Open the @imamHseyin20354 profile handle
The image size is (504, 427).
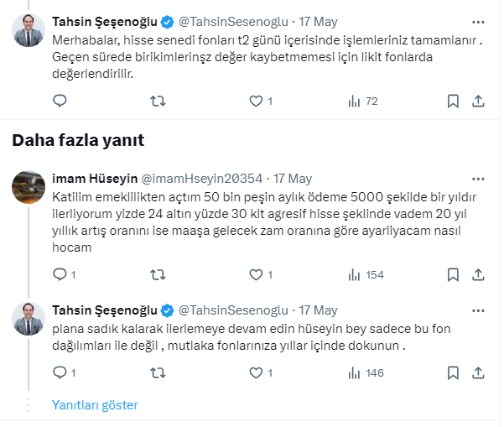pyautogui.click(x=198, y=179)
